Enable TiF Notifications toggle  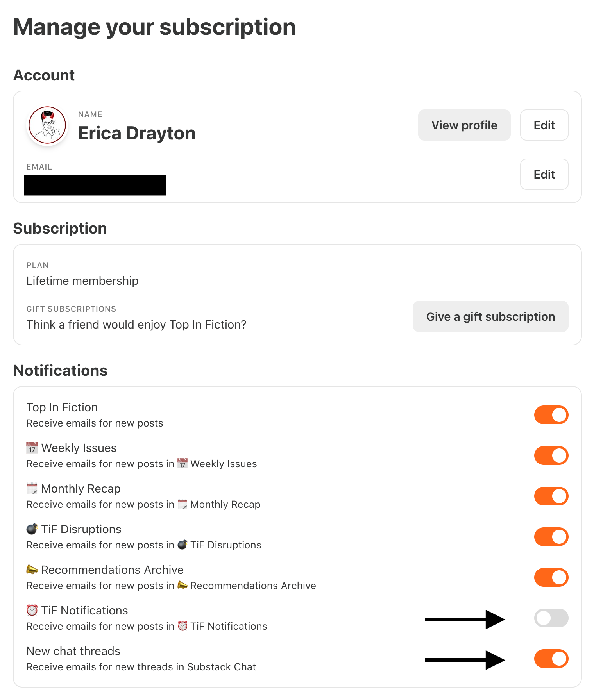(551, 618)
